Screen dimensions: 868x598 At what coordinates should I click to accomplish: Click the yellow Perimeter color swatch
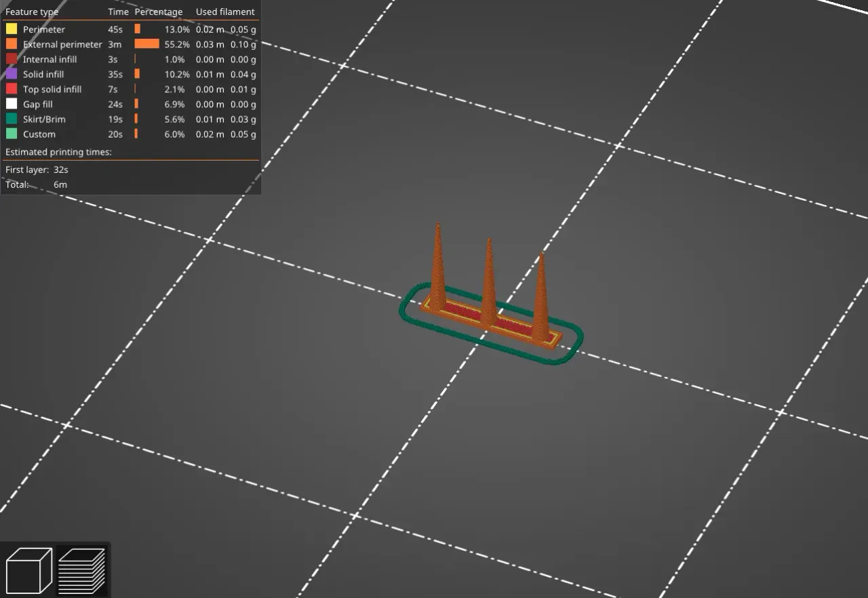(x=10, y=29)
